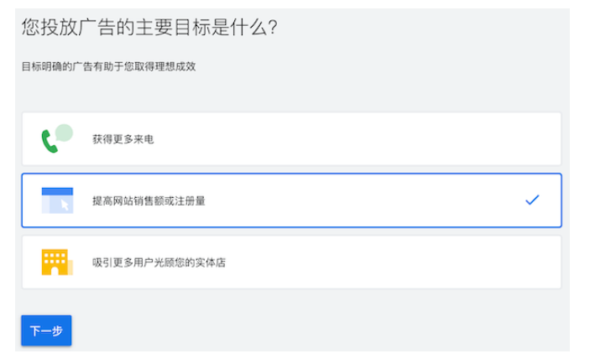Click the doorway of the storefront icon
This screenshot has width=595, height=364.
pos(55,270)
